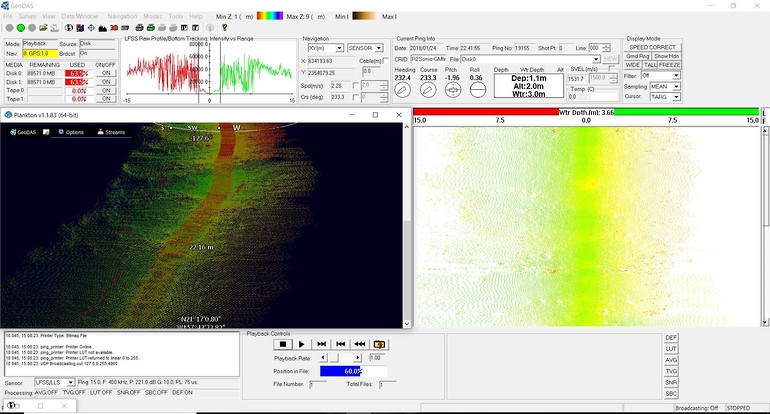This screenshot has width=770, height=414.
Task: Open the Cursor TARG dropdown
Action: point(665,97)
